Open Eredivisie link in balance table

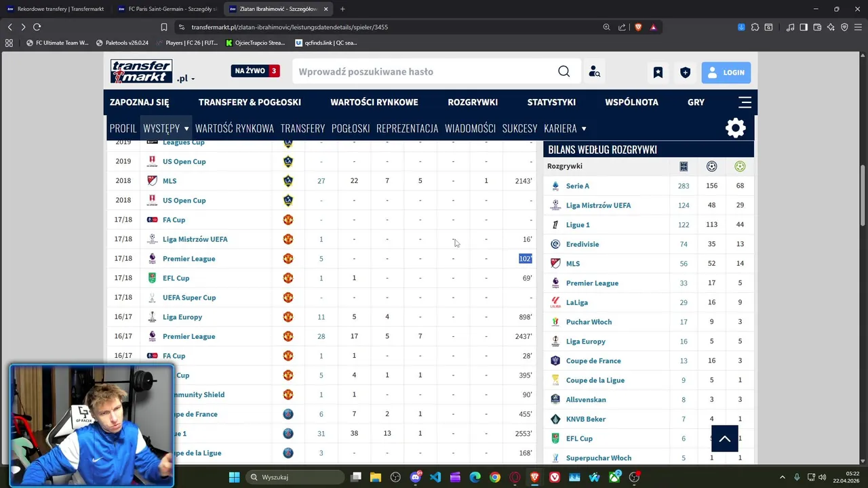pyautogui.click(x=583, y=244)
